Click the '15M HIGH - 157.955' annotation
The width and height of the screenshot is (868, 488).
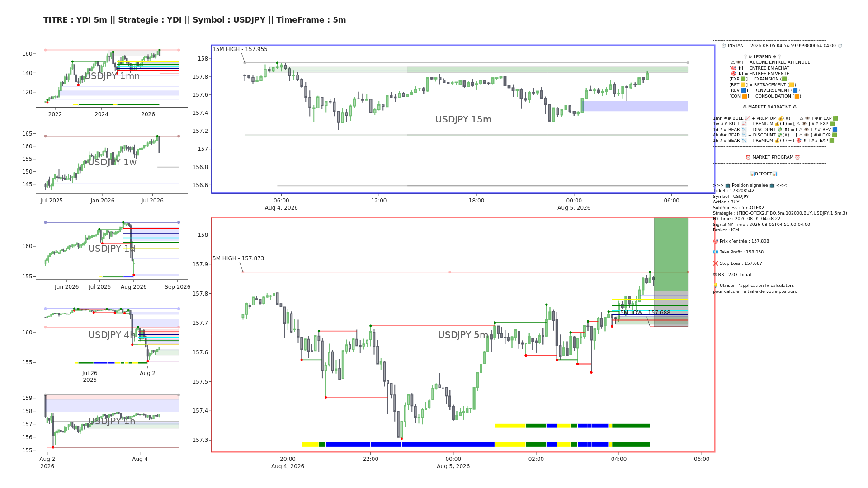coord(240,49)
